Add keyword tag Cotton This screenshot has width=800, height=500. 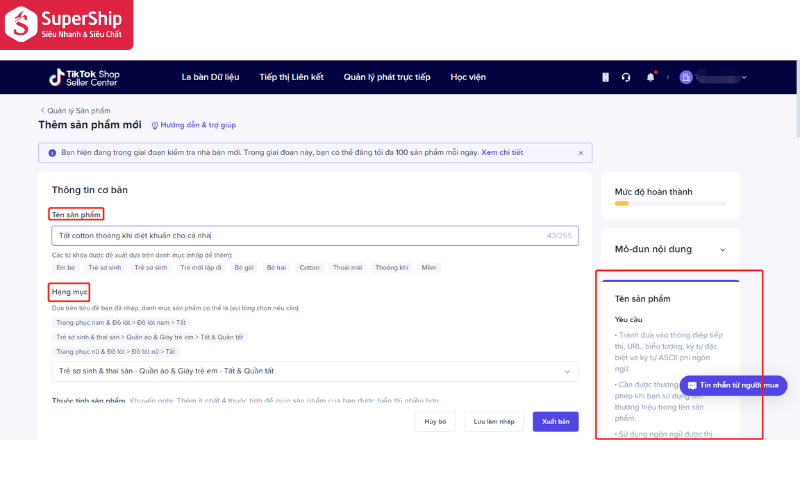click(x=309, y=267)
